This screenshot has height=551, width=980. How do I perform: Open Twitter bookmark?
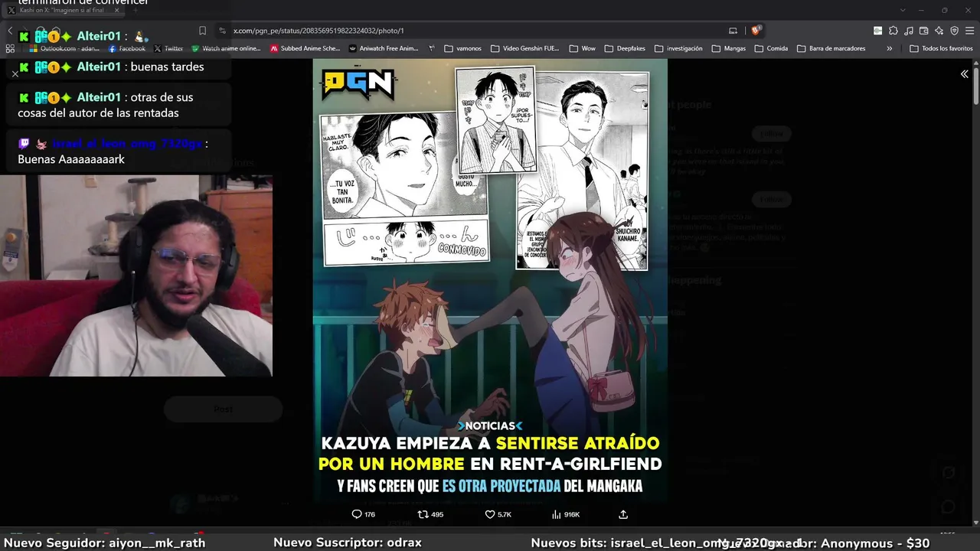coord(168,48)
